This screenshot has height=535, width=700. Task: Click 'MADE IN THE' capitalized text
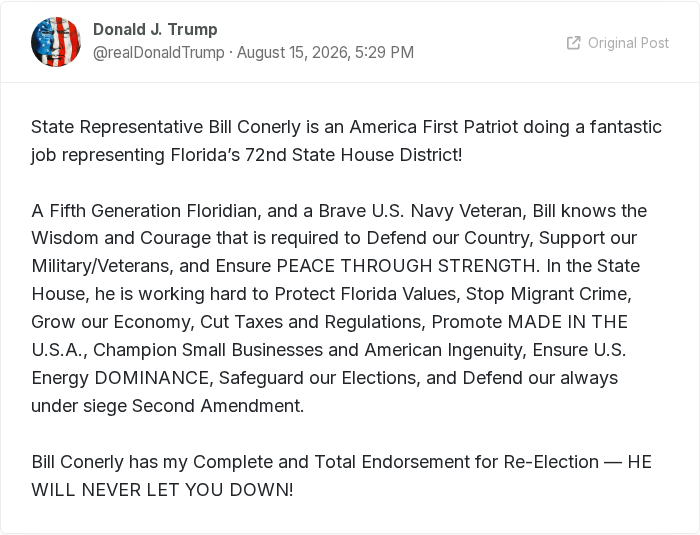point(568,322)
